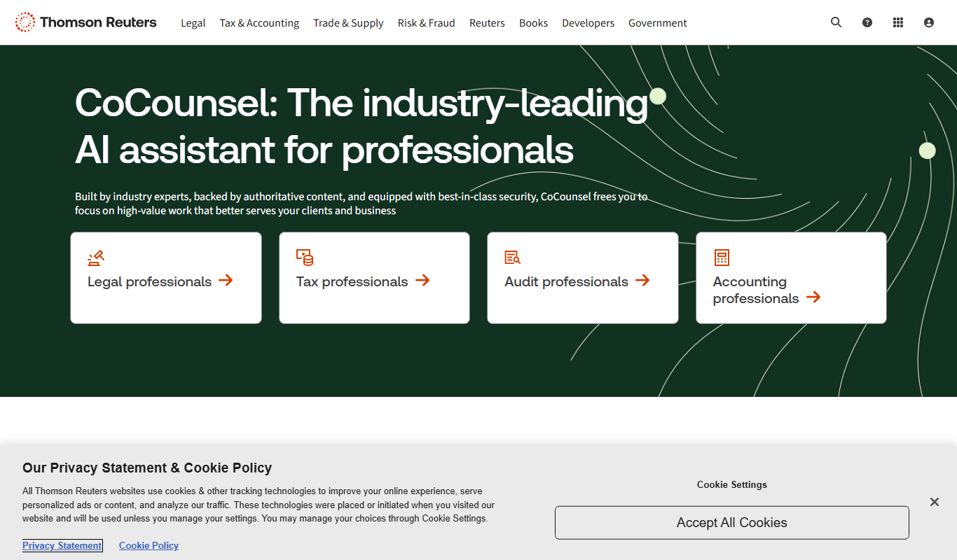Screen dimensions: 957x560
Task: Open the user account icon
Action: pos(929,22)
